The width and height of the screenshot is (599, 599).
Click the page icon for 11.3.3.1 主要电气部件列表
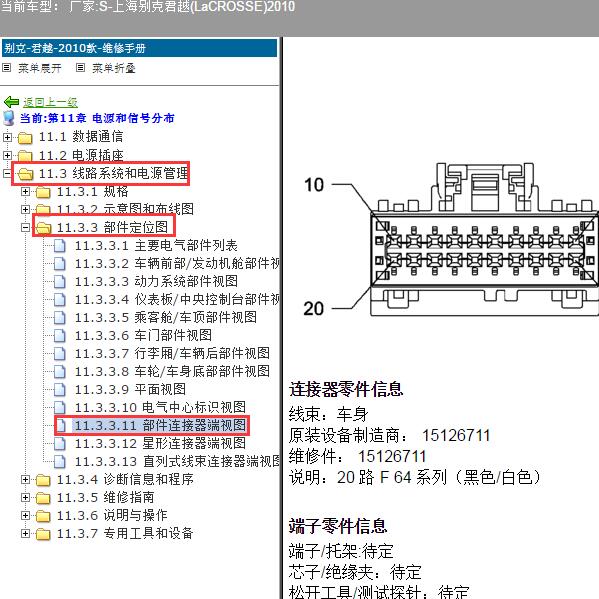60,246
